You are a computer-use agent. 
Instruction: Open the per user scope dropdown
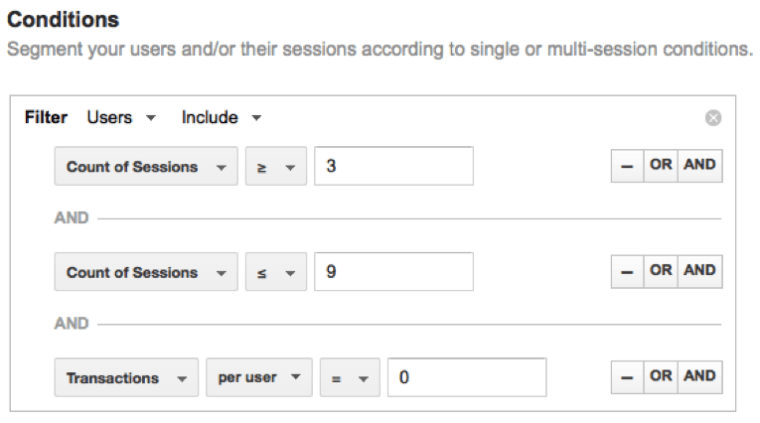[259, 377]
